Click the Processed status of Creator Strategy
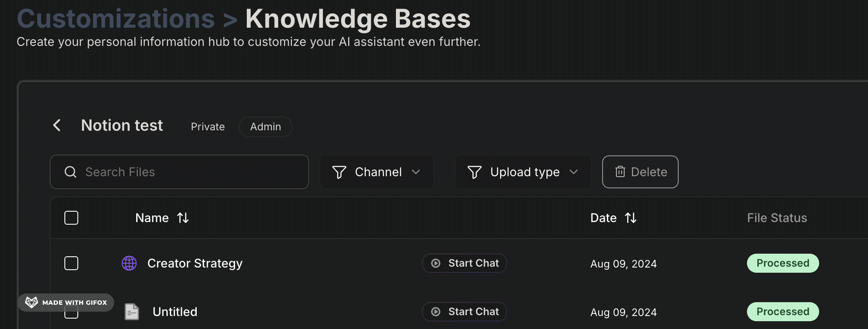 coord(783,263)
